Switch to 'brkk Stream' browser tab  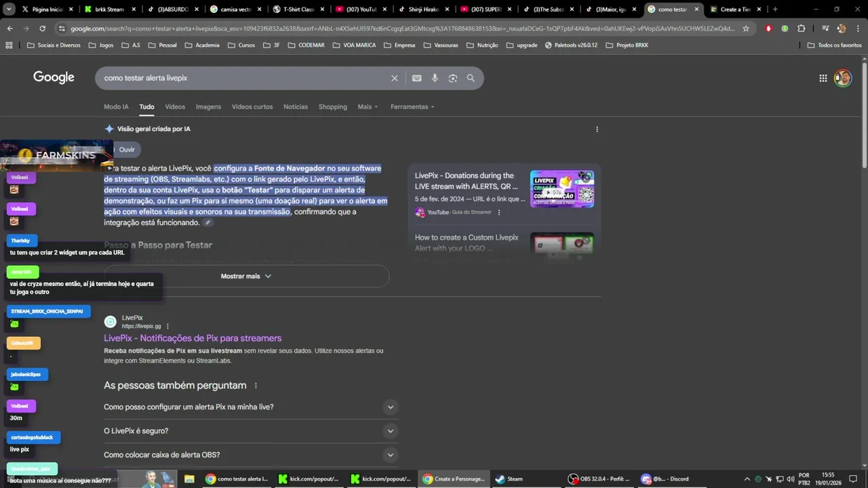[109, 9]
